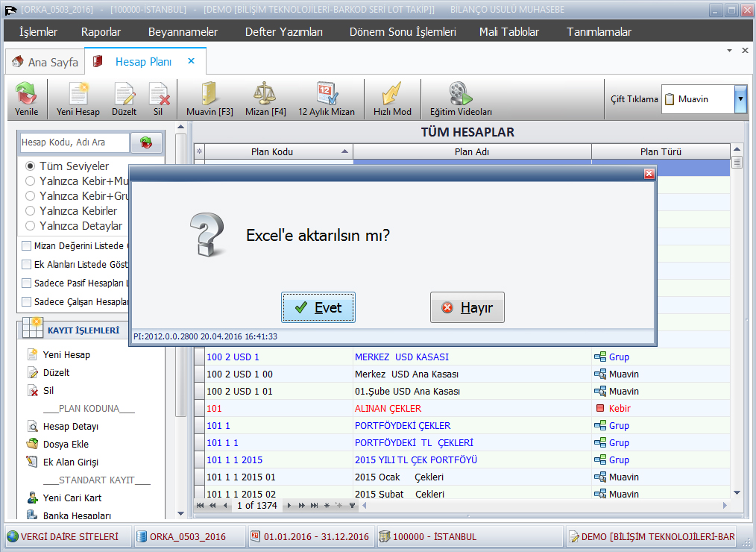Go to last record navigator icon
The image size is (756, 552).
(314, 506)
